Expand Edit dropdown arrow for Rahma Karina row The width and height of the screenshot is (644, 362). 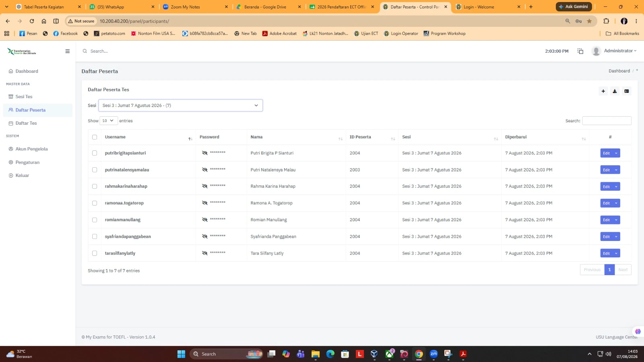pos(616,187)
